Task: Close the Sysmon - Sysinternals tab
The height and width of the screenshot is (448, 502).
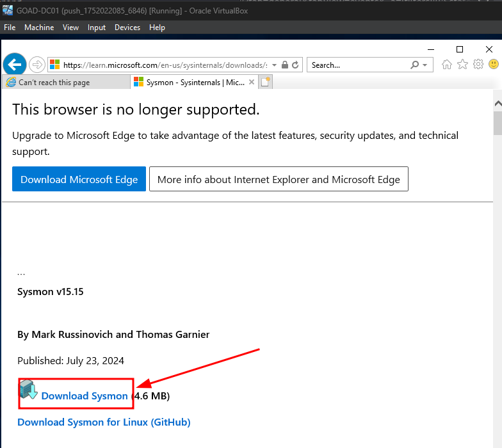Action: pos(252,82)
